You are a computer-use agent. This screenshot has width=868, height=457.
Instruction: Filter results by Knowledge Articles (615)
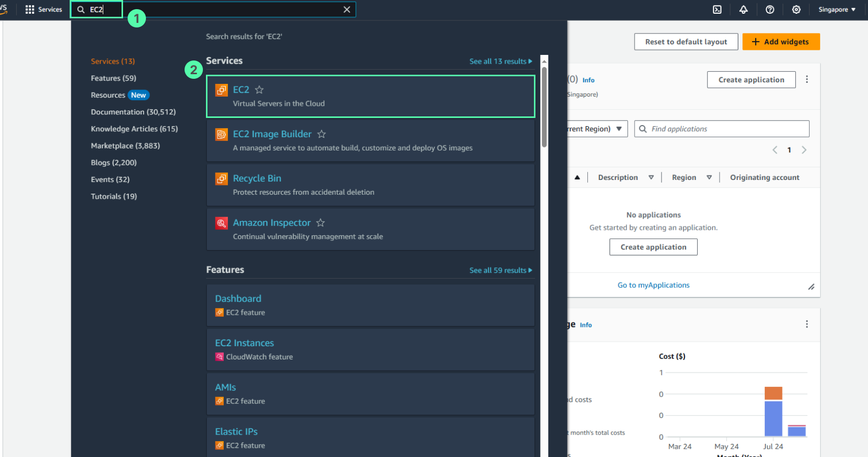click(134, 129)
